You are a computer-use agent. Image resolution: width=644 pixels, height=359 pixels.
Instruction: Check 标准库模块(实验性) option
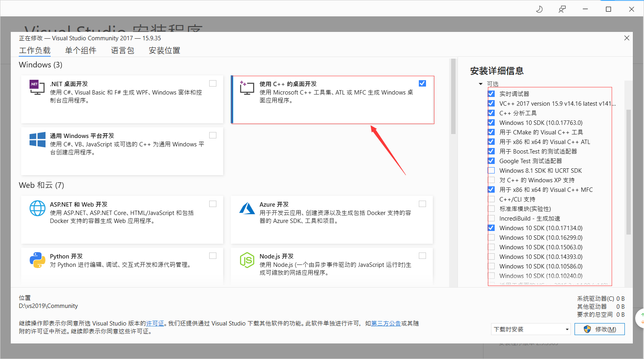491,209
